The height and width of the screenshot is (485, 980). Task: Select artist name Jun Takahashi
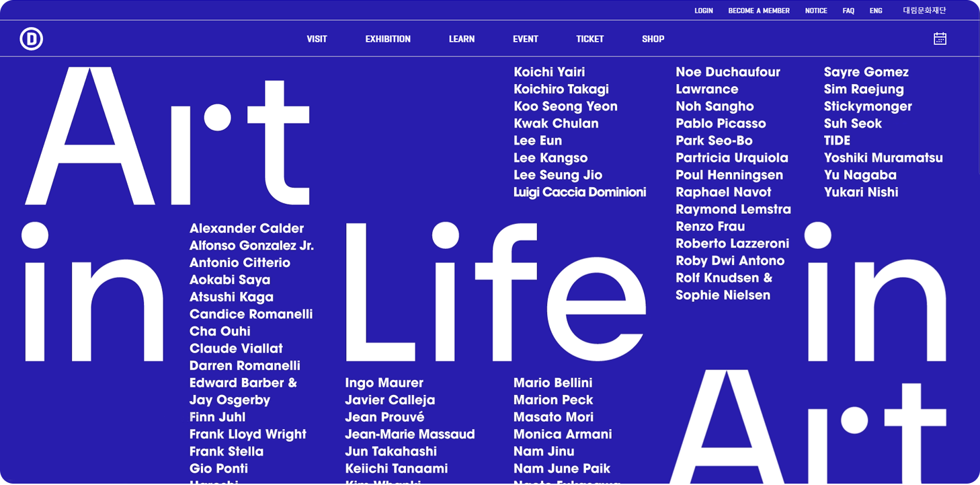(x=391, y=451)
